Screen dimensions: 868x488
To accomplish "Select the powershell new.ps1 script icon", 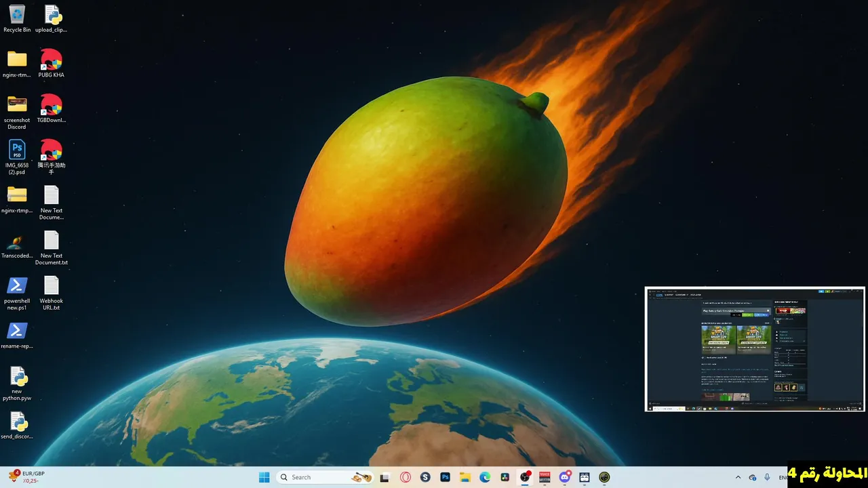I will click(17, 293).
